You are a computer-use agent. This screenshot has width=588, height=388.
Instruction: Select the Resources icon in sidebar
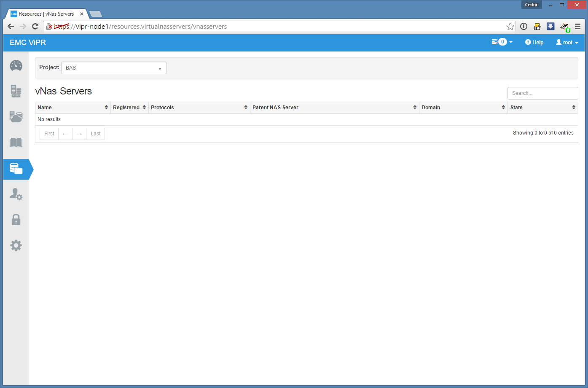16,169
